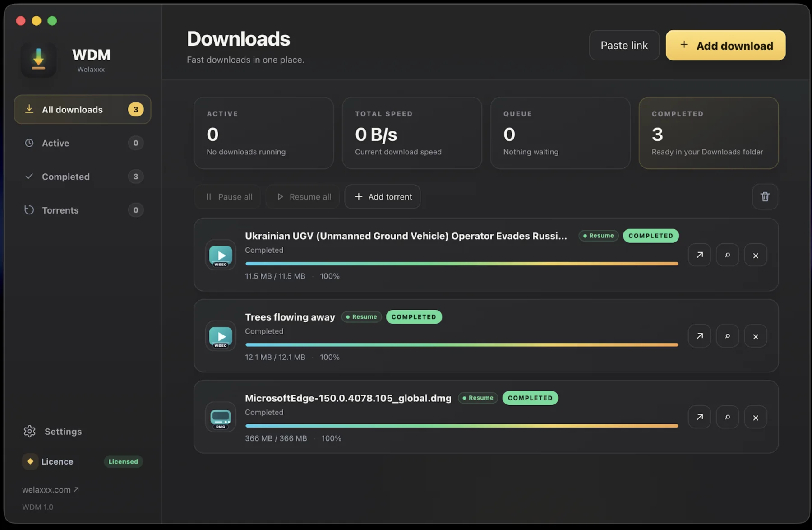Click COMPLETED badge on MicrosoftEdge dmg
Image resolution: width=812 pixels, height=530 pixels.
point(530,398)
